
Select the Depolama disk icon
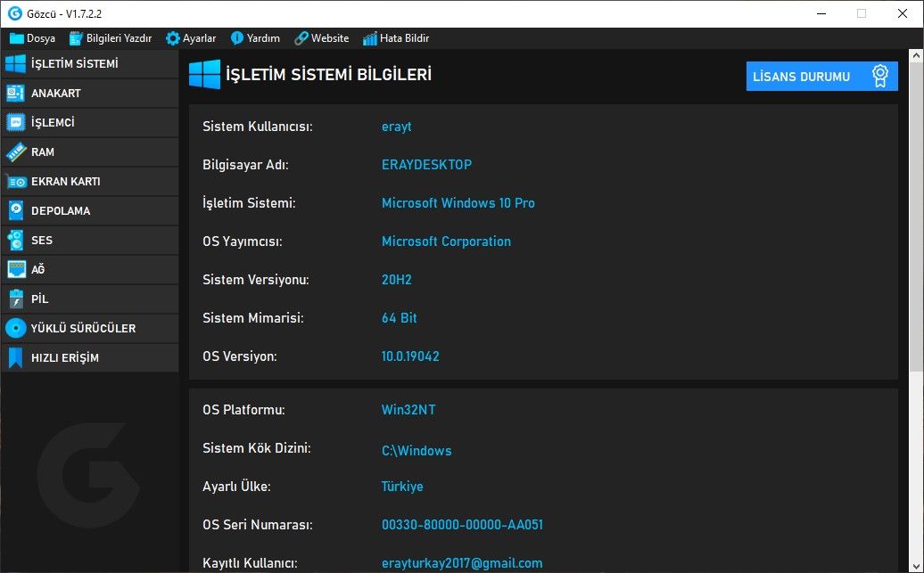tap(16, 210)
